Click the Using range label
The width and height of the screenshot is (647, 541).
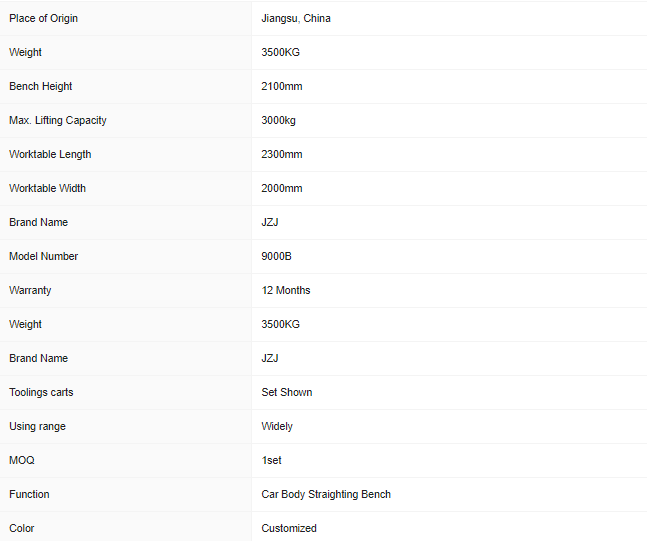37,426
